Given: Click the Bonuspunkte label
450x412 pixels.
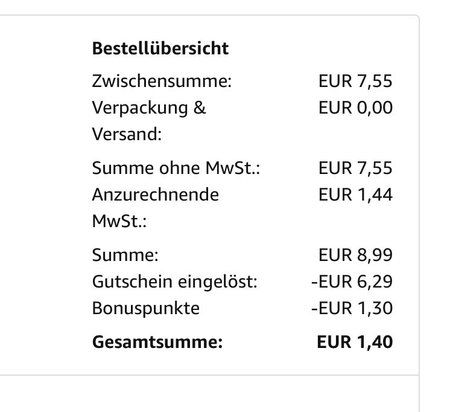Looking at the screenshot, I should 146,308.
